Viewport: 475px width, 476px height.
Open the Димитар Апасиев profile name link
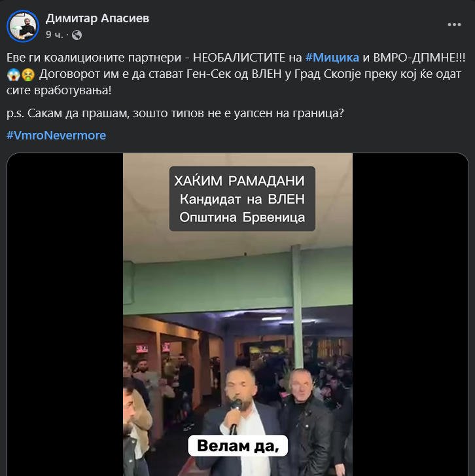click(97, 18)
